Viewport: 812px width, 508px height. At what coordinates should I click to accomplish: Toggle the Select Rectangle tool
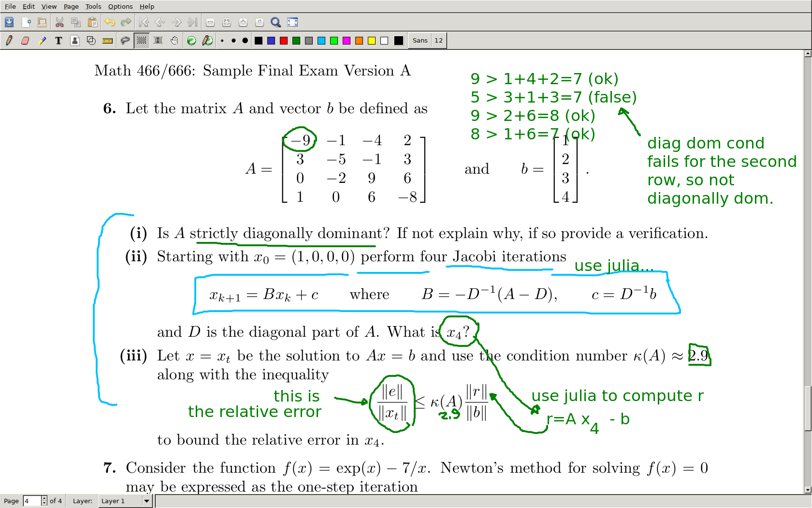tap(142, 41)
